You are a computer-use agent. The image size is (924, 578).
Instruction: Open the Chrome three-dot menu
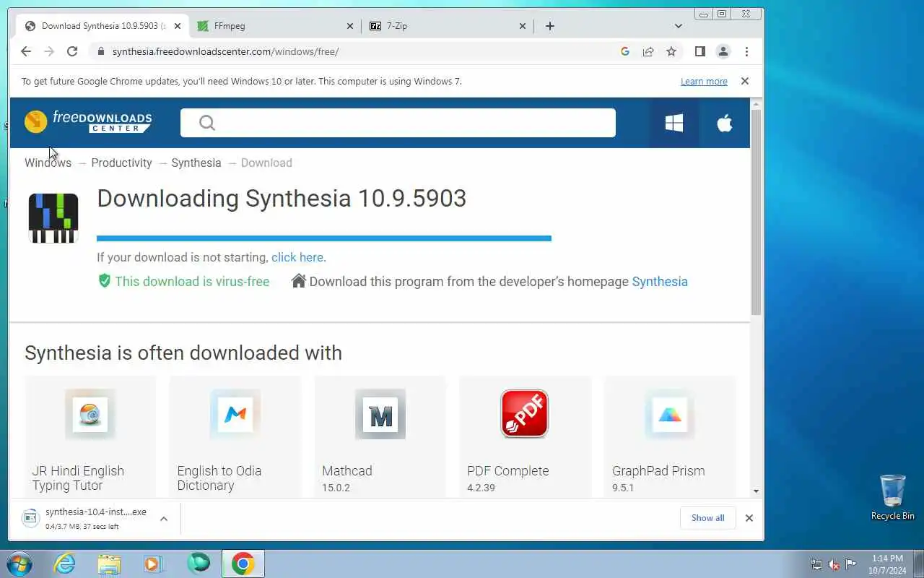tap(746, 51)
